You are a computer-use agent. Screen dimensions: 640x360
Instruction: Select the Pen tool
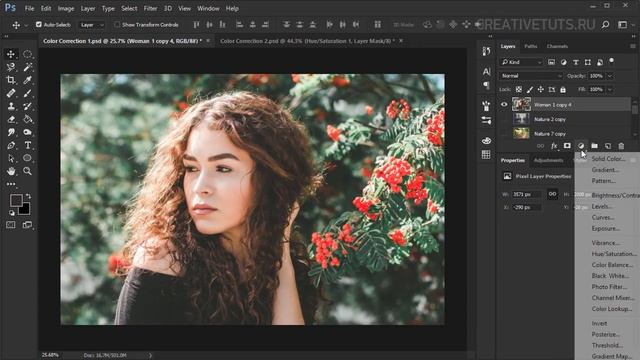point(11,145)
